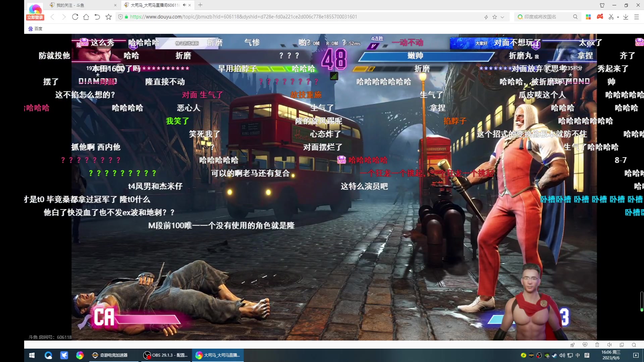Click the trash clean icon in status bar
This screenshot has height=362, width=644.
point(597,345)
